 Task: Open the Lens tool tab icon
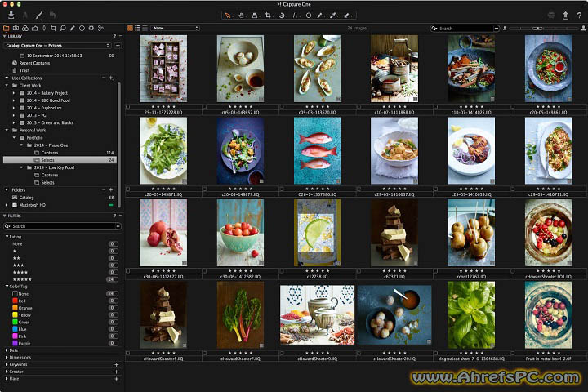coord(44,28)
